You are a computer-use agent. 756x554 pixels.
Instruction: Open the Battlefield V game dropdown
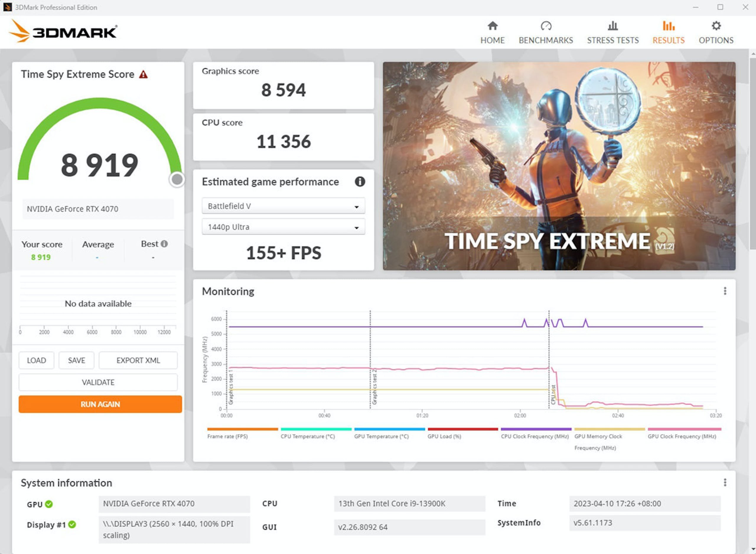point(283,206)
